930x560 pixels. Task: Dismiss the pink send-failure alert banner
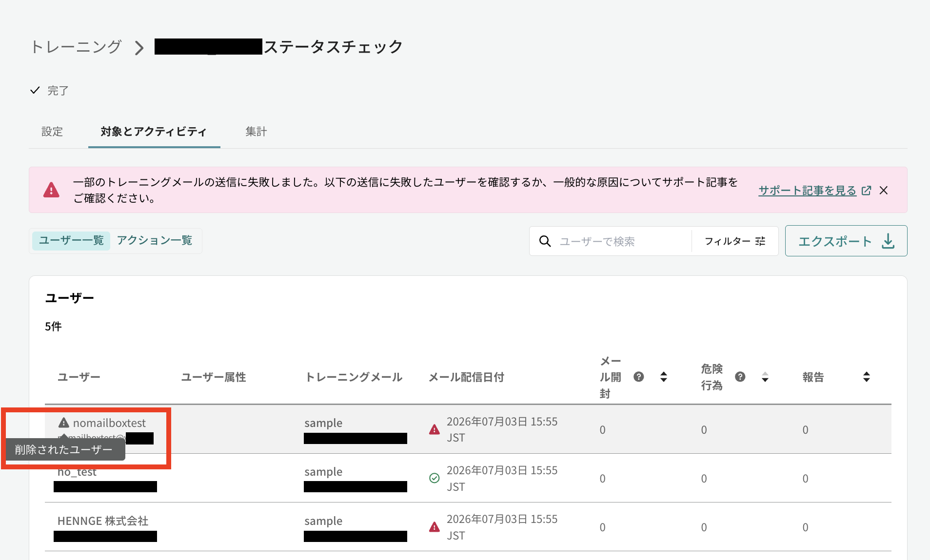[884, 191]
